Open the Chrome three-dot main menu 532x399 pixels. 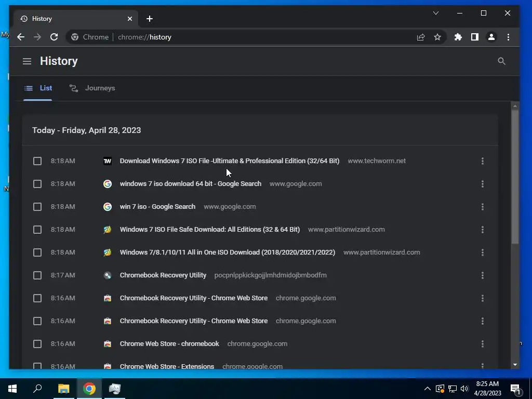508,37
